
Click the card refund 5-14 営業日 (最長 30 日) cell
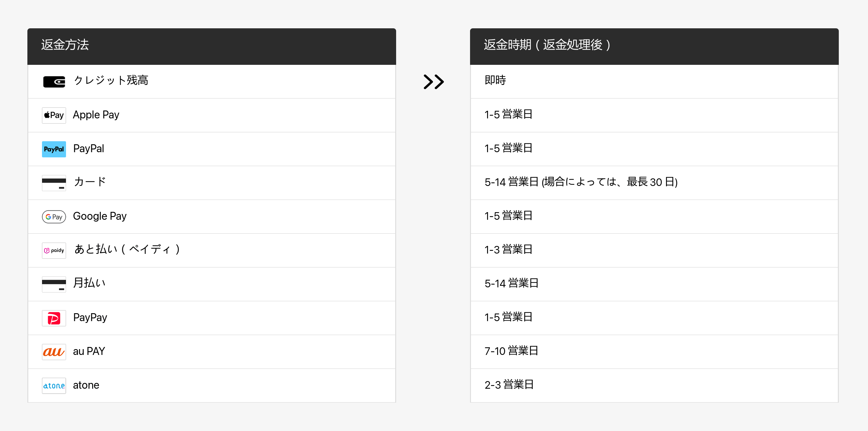pos(580,182)
